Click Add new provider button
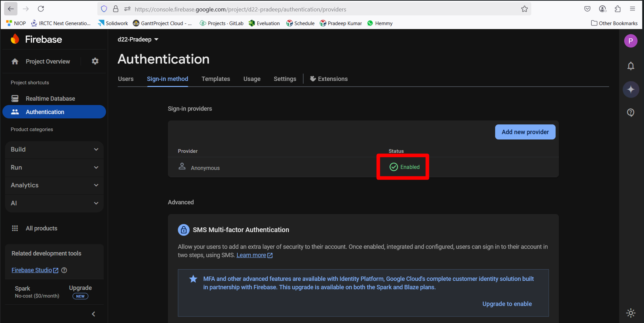This screenshot has height=323, width=644. [525, 132]
